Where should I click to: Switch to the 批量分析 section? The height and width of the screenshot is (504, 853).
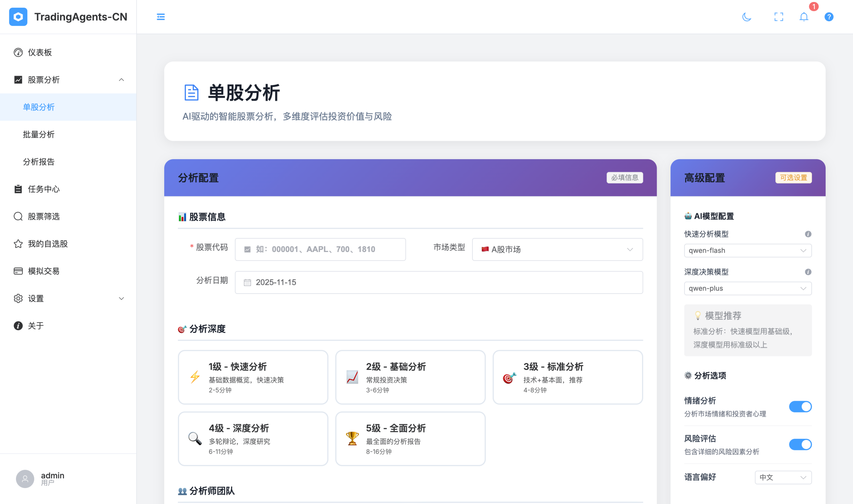[39, 134]
